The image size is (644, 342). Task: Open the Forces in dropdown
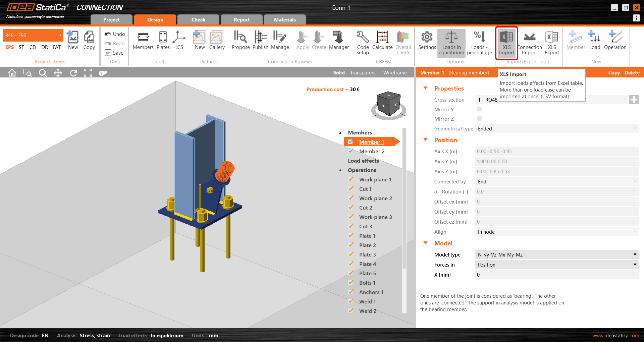556,265
